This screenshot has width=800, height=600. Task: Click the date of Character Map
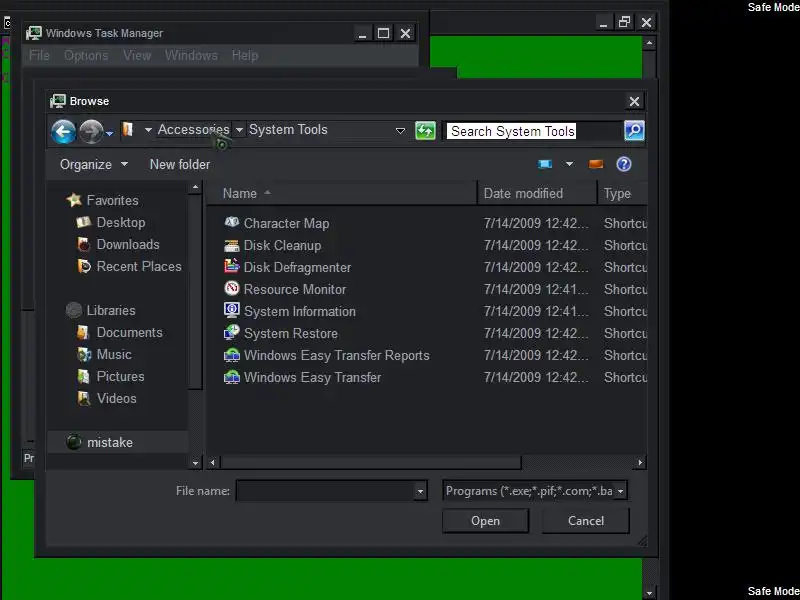point(536,223)
